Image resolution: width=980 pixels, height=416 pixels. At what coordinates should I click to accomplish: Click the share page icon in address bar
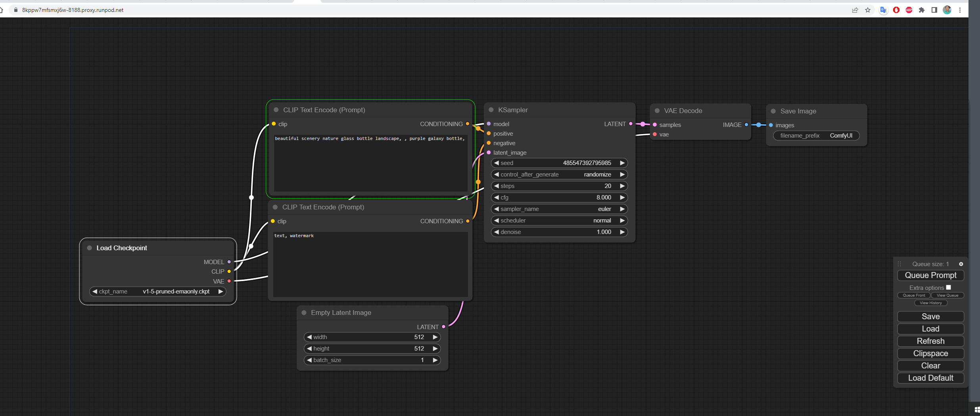point(855,10)
